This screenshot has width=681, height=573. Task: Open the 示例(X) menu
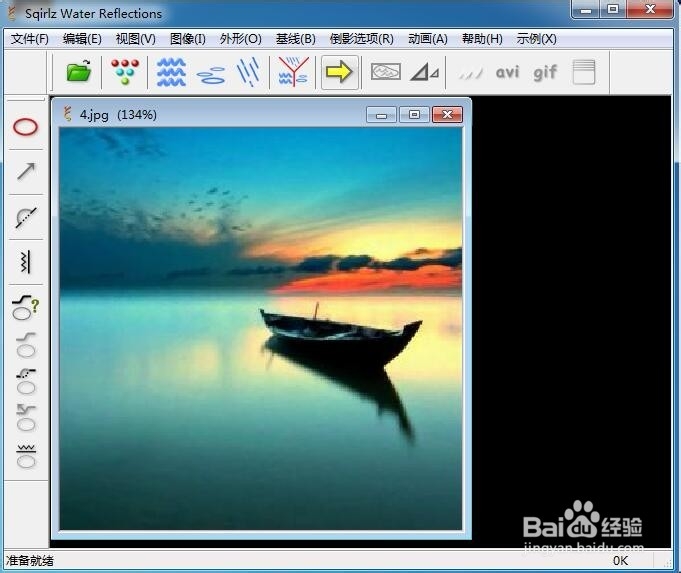click(536, 39)
